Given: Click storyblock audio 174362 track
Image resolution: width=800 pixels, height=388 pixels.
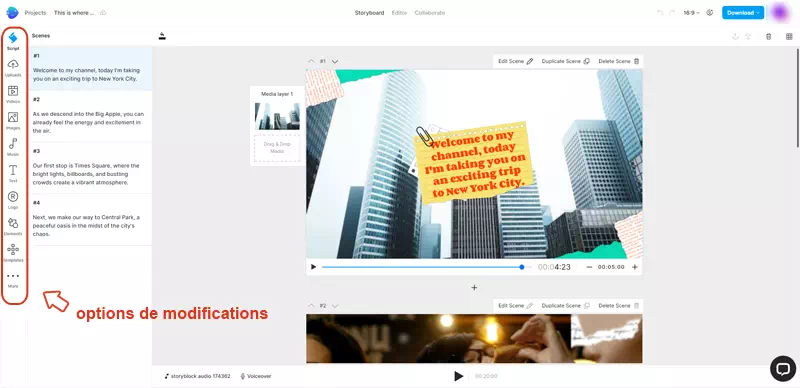Looking at the screenshot, I should (x=197, y=376).
